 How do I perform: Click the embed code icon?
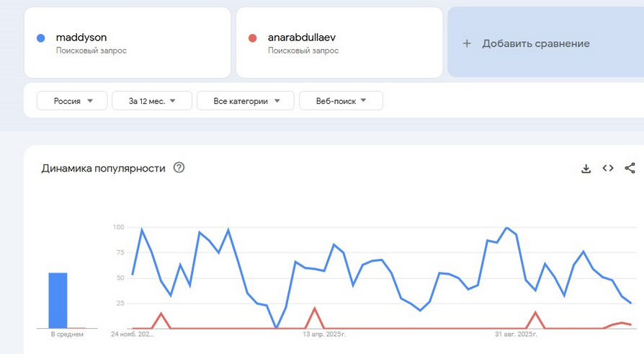608,168
